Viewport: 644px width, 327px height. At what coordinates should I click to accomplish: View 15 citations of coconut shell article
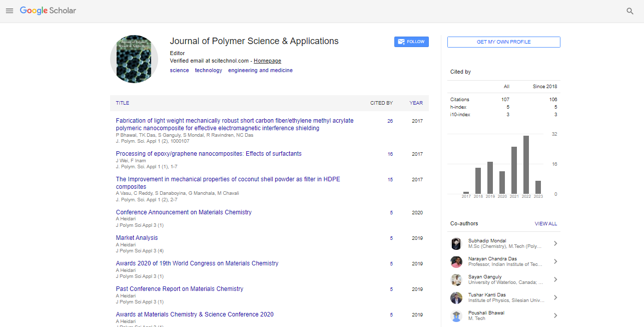tap(390, 180)
